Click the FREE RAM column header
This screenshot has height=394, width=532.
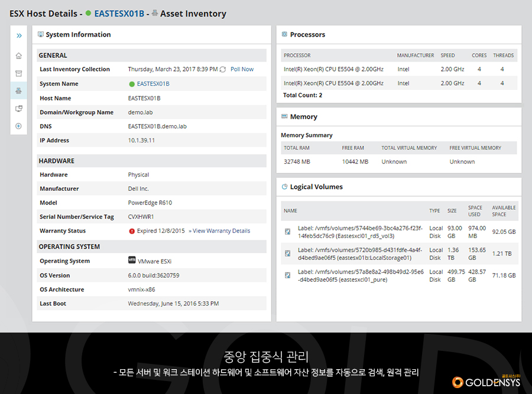(353, 148)
